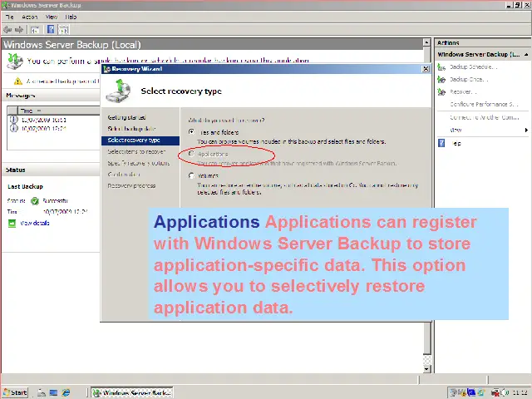Select the Files and folders radio button

192,131
